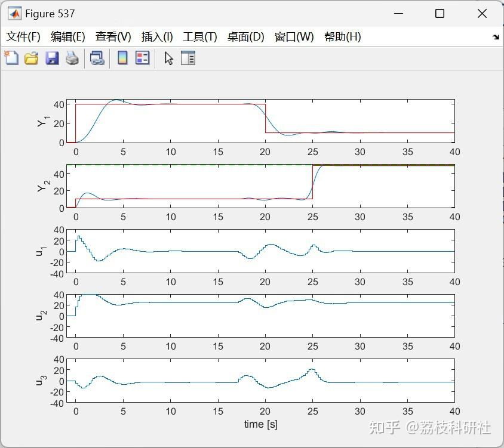The height and width of the screenshot is (448, 504).
Task: Click the Y2 axis label
Action: (44, 187)
